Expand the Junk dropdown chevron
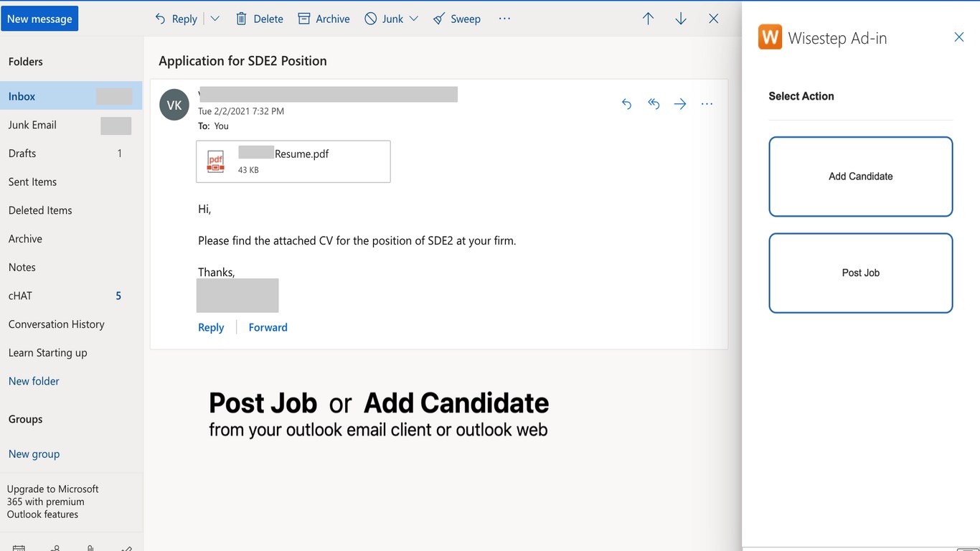The height and width of the screenshot is (551, 980). coord(414,19)
